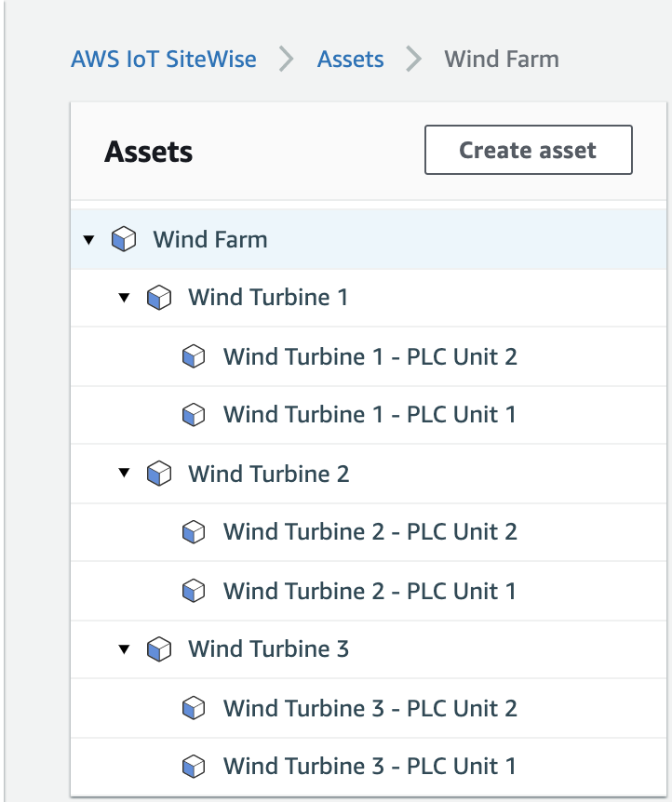This screenshot has width=672, height=802.
Task: Click the Wind Farm breadcrumb text
Action: (x=502, y=60)
